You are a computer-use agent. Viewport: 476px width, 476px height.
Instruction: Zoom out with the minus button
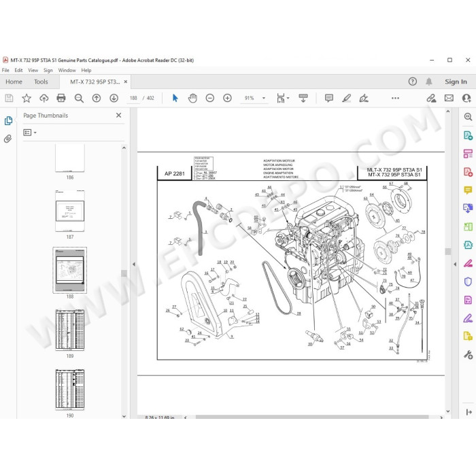pyautogui.click(x=209, y=98)
